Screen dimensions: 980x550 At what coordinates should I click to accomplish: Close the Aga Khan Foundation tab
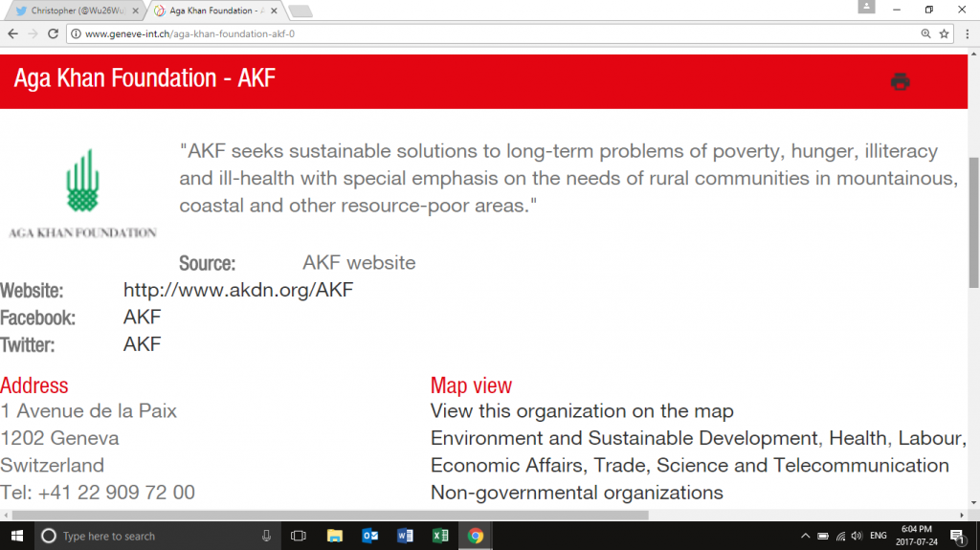pyautogui.click(x=274, y=11)
